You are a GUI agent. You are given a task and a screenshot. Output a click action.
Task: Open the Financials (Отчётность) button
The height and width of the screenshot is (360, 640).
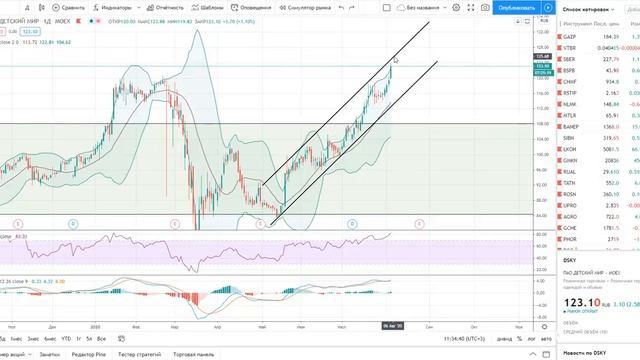point(165,8)
